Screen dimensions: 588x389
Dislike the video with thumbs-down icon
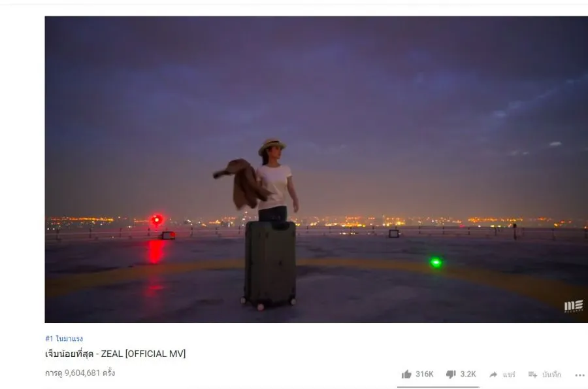tap(451, 374)
